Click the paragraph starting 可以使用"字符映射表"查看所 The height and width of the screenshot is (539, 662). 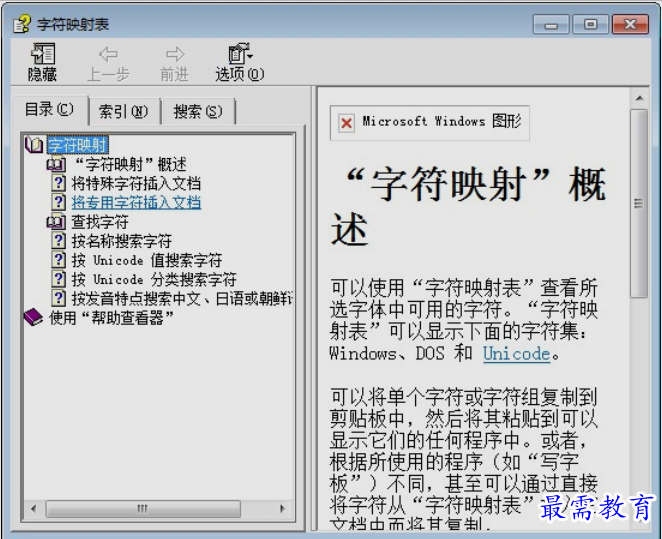coord(464,320)
